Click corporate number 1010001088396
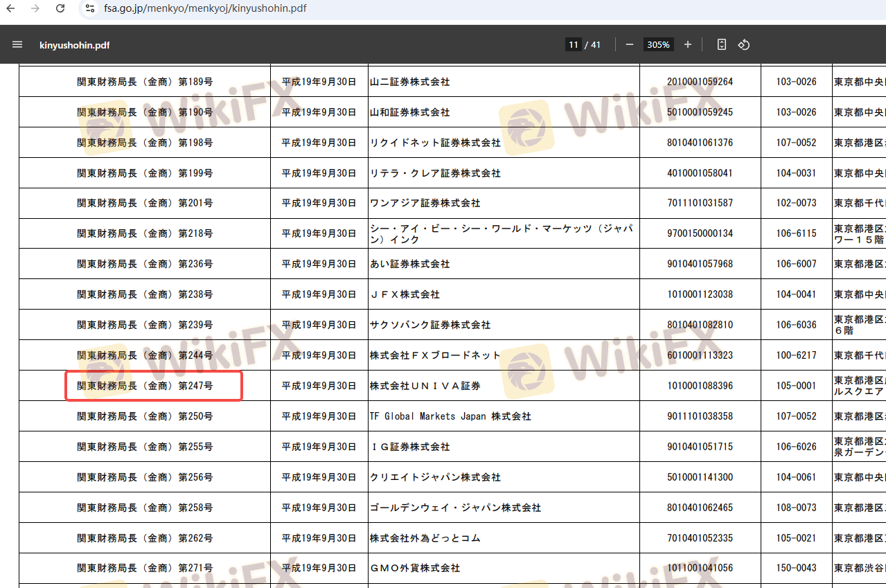 [700, 386]
